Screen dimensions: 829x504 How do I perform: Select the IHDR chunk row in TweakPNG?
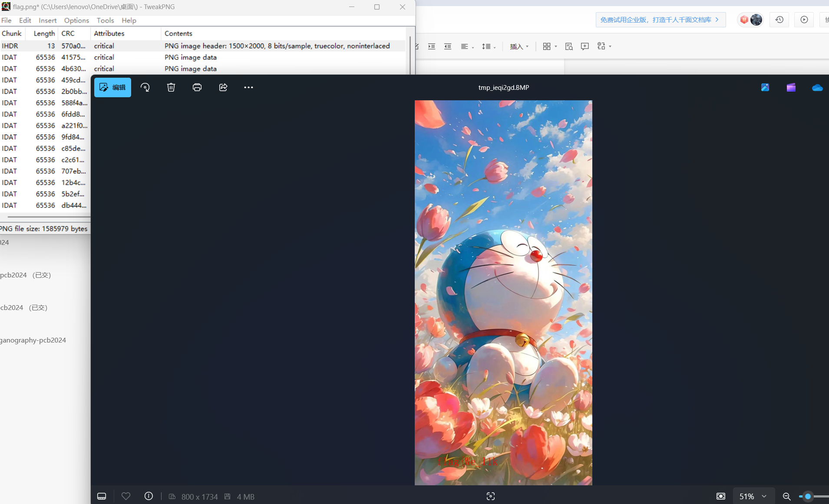pyautogui.click(x=203, y=46)
